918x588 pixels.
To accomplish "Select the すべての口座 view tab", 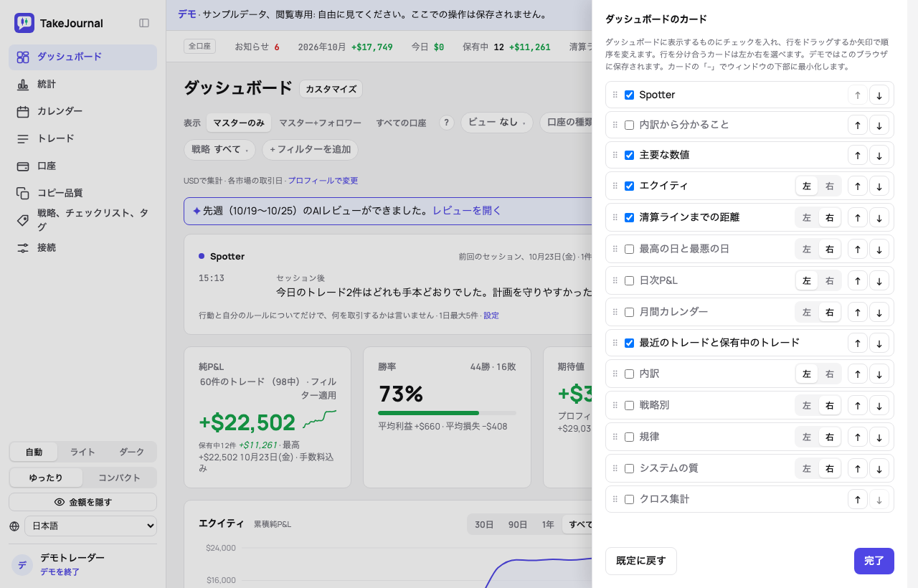I will pyautogui.click(x=401, y=123).
